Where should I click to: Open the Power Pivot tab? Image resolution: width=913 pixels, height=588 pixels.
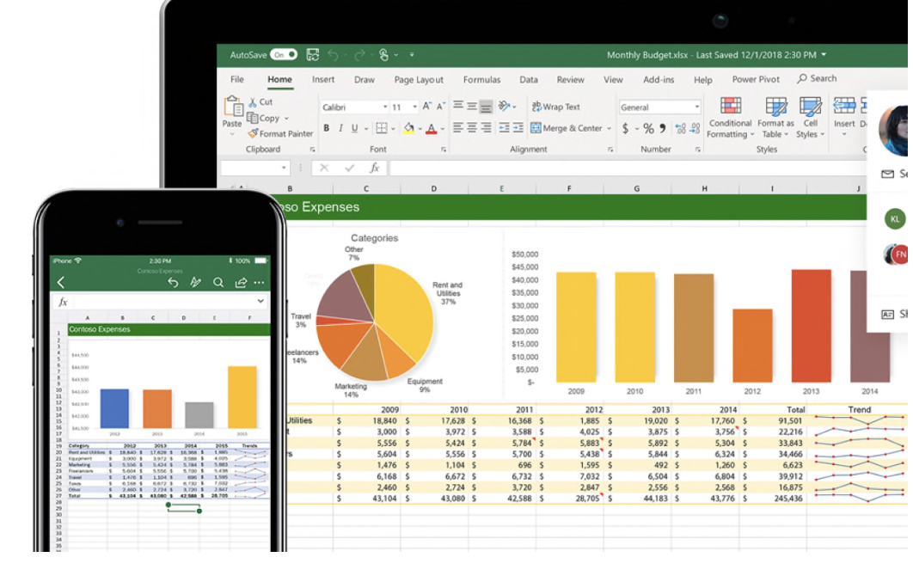click(756, 79)
